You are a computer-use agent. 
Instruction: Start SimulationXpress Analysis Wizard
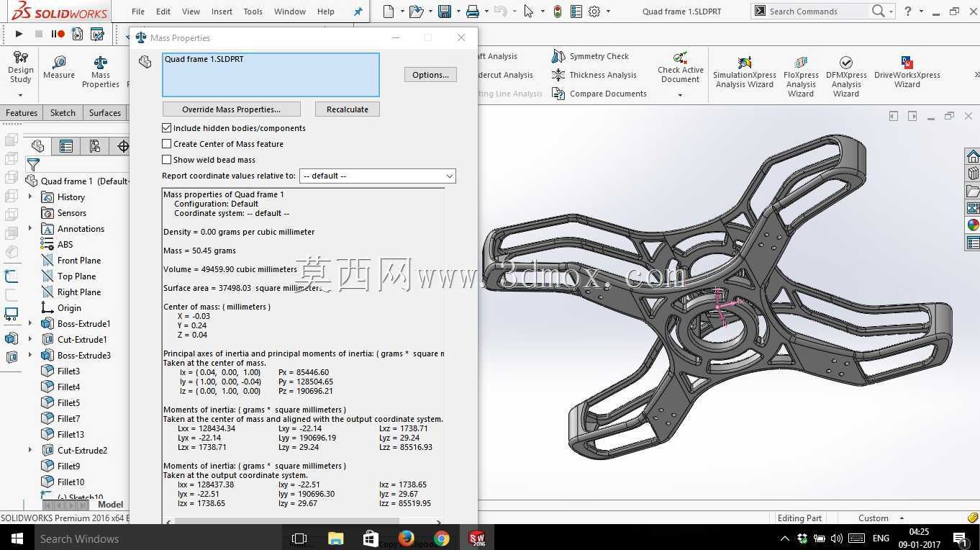[744, 72]
